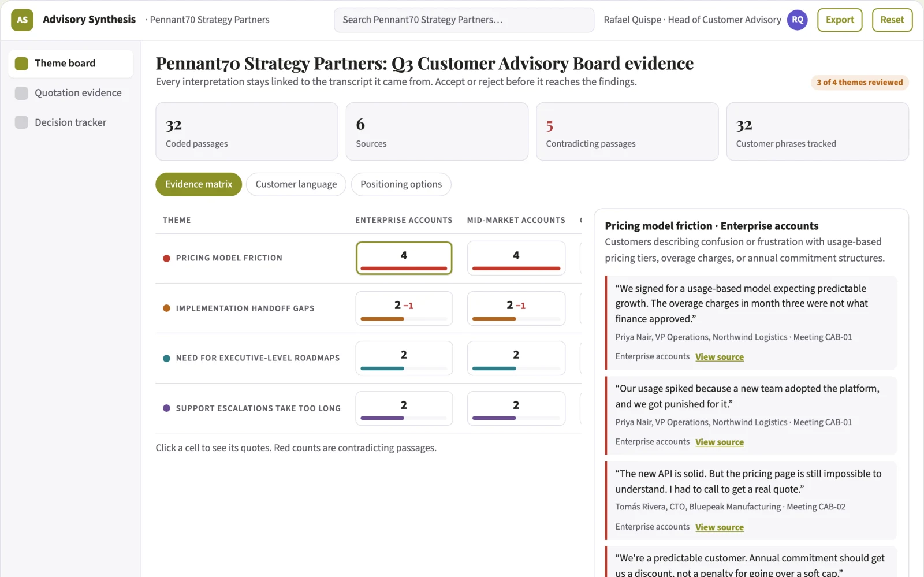Select Executive-Level Roadmaps Enterprise cell
This screenshot has height=577, width=924.
404,358
